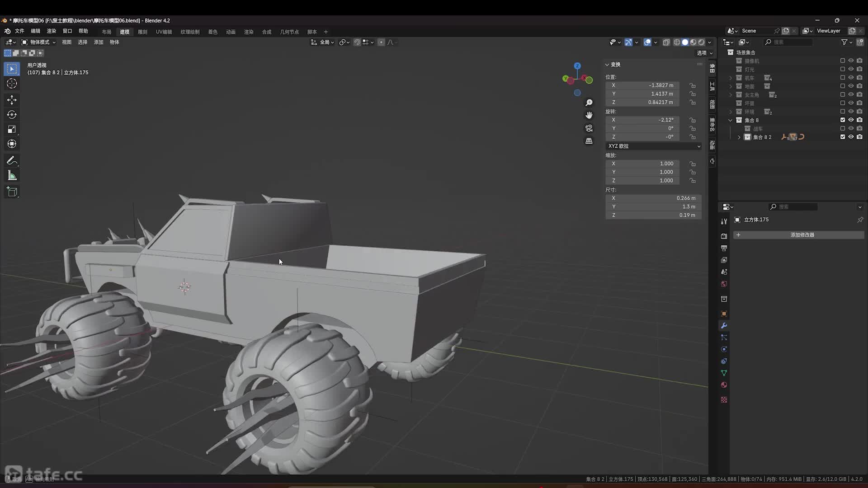Open the Render properties tab
Screen dimensions: 868x488
coord(724,236)
